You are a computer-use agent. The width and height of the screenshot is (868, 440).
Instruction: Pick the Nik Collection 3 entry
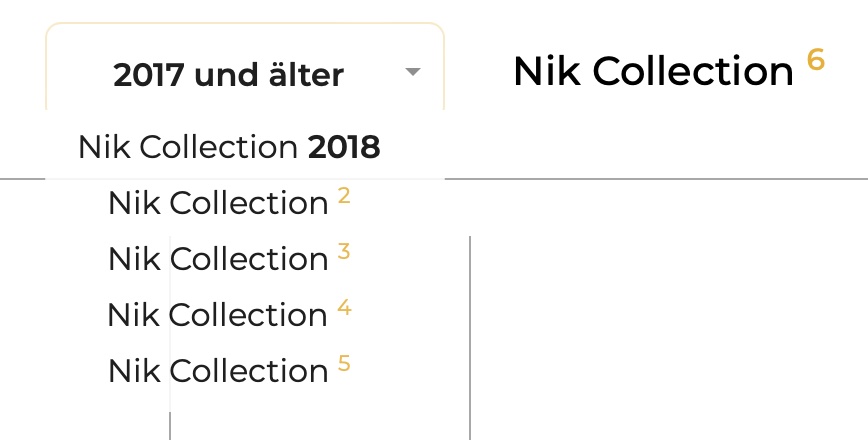229,259
